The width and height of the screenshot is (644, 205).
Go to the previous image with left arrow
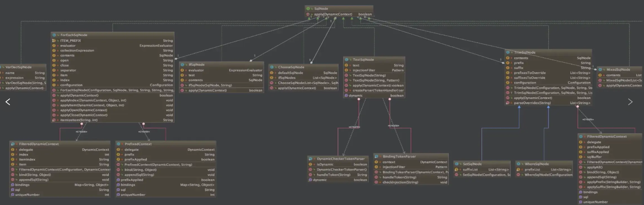[x=8, y=102]
